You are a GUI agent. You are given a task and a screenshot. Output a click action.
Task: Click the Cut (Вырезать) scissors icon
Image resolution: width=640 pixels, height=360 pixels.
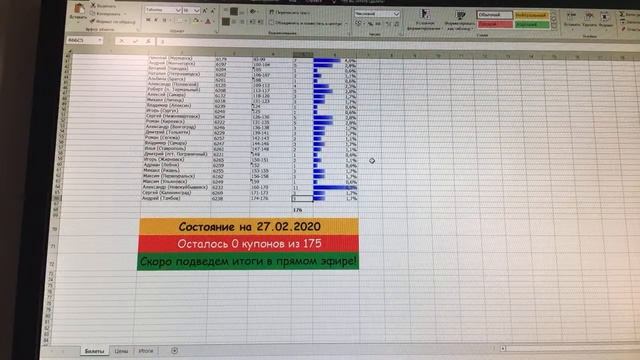(93, 6)
